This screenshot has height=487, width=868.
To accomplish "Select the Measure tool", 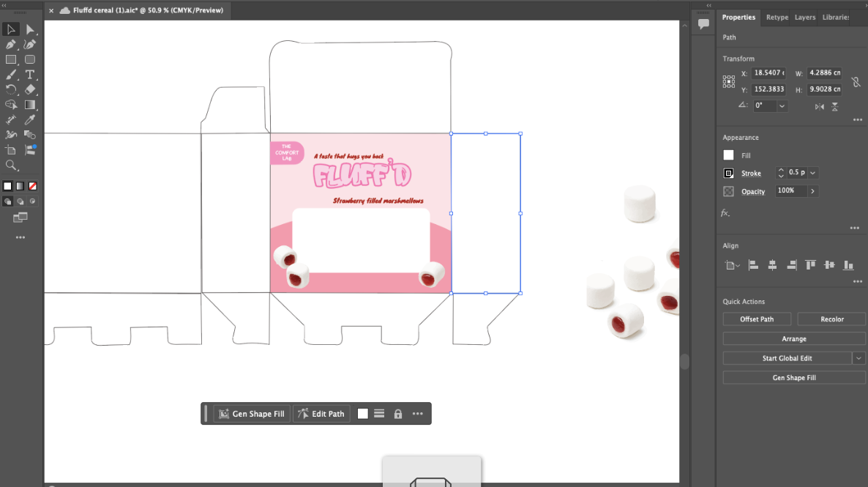I will click(x=10, y=119).
